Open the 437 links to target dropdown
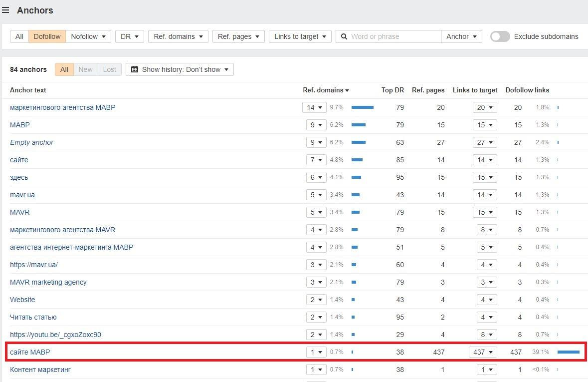 tap(483, 352)
